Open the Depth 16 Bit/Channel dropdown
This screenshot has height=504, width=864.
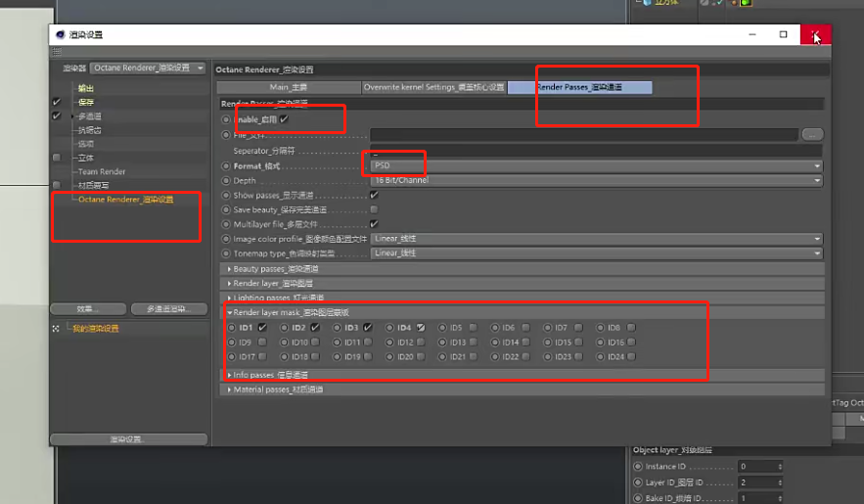pyautogui.click(x=597, y=180)
